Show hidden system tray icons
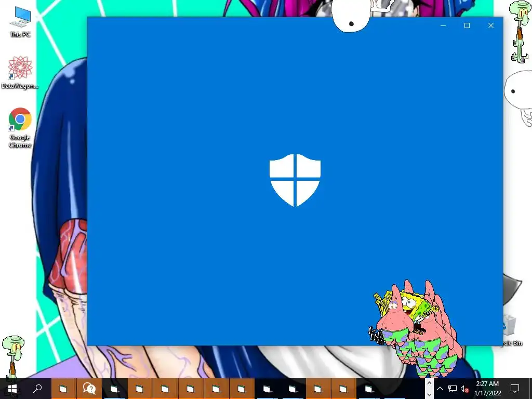Image resolution: width=532 pixels, height=399 pixels. click(x=440, y=389)
